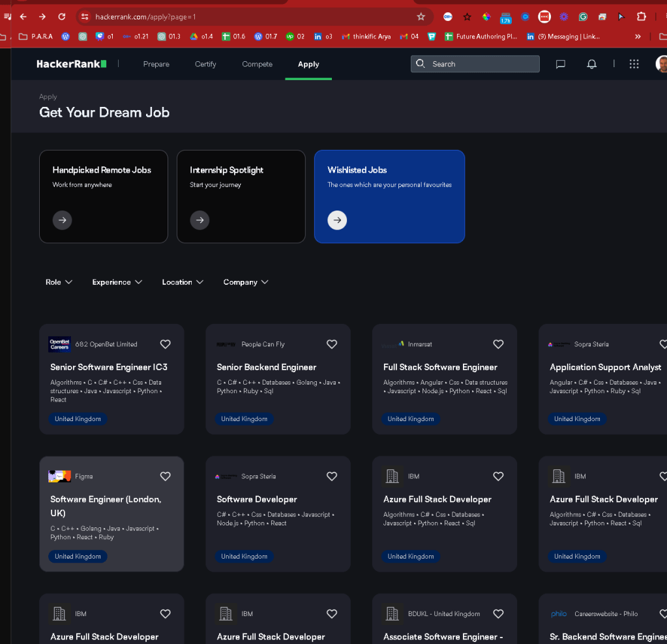The height and width of the screenshot is (644, 667).
Task: Go back in browser history
Action: [23, 16]
